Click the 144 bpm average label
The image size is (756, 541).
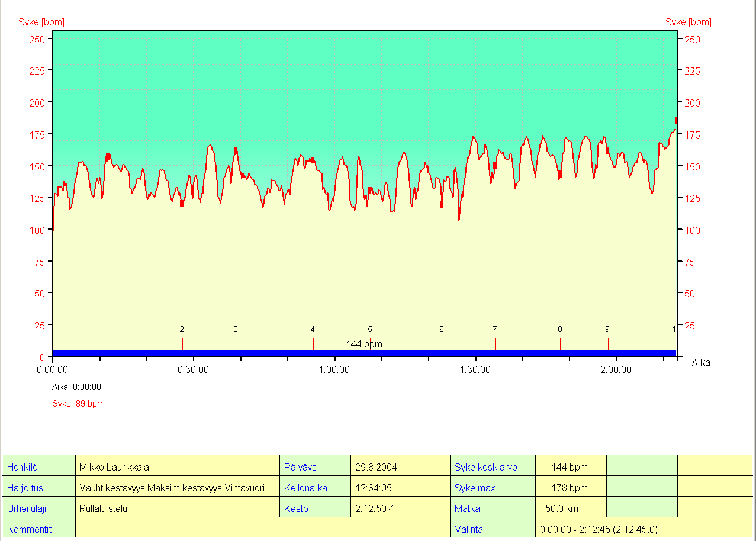coord(364,344)
